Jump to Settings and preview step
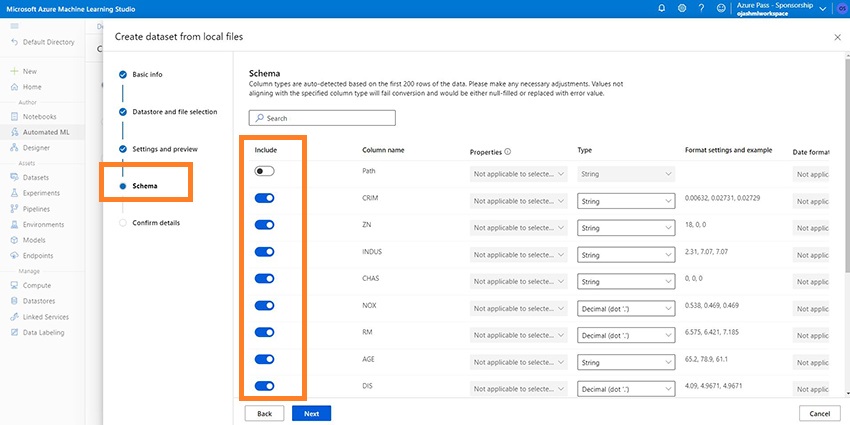This screenshot has height=425, width=850. [165, 149]
